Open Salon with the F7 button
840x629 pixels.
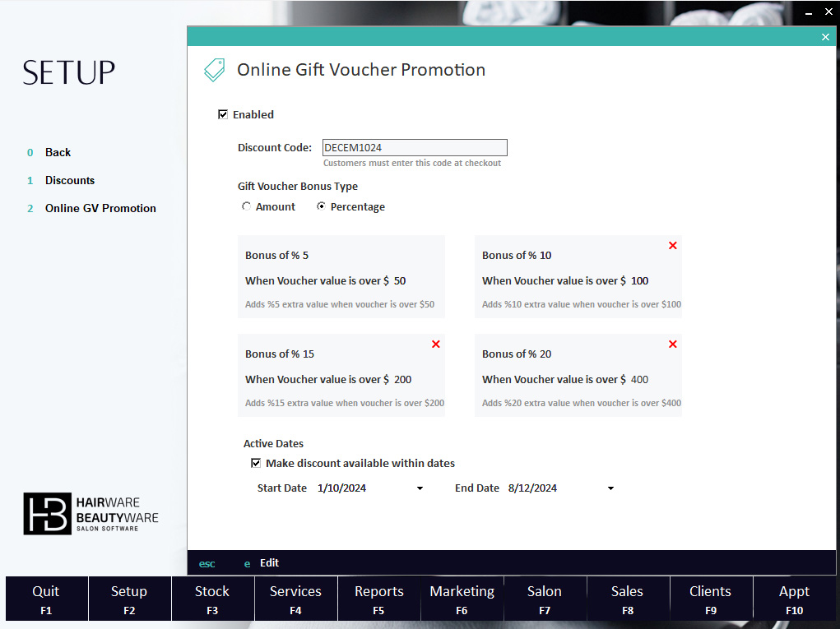(545, 599)
